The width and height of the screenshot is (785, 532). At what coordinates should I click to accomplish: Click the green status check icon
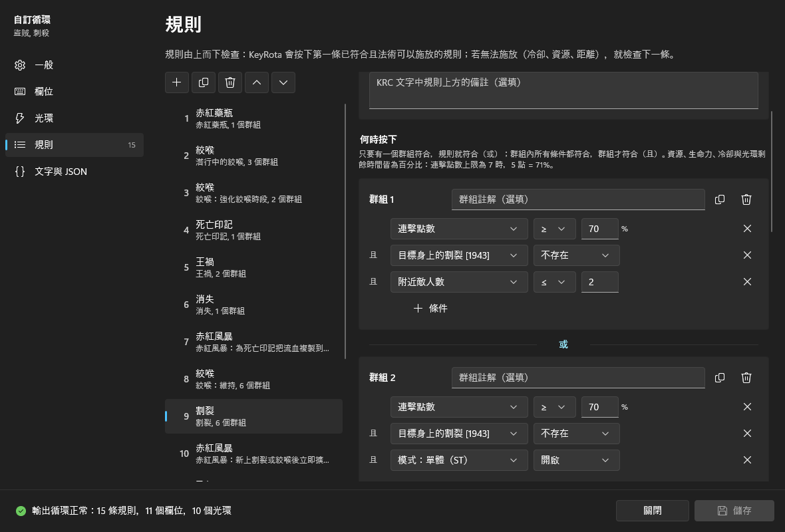click(21, 511)
